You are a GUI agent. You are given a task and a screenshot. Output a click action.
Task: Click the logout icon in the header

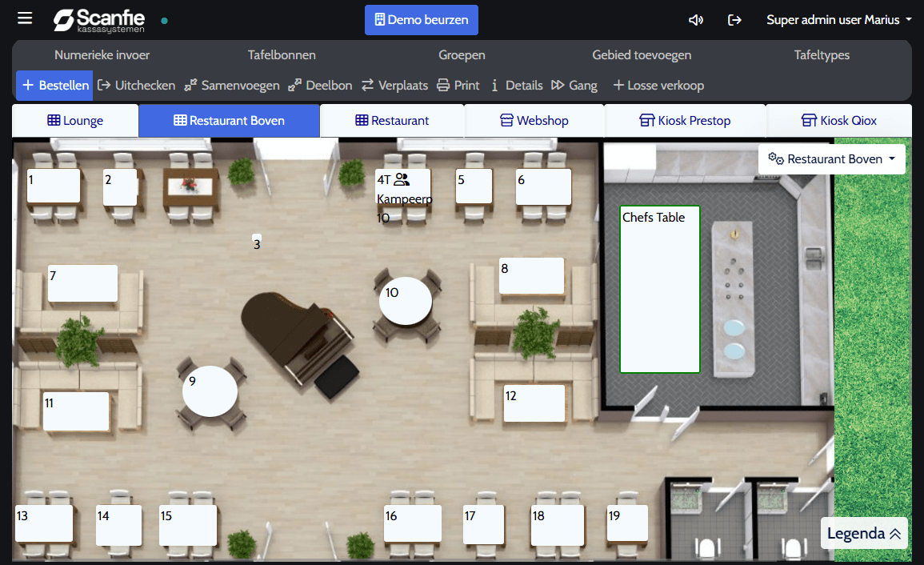(x=734, y=19)
